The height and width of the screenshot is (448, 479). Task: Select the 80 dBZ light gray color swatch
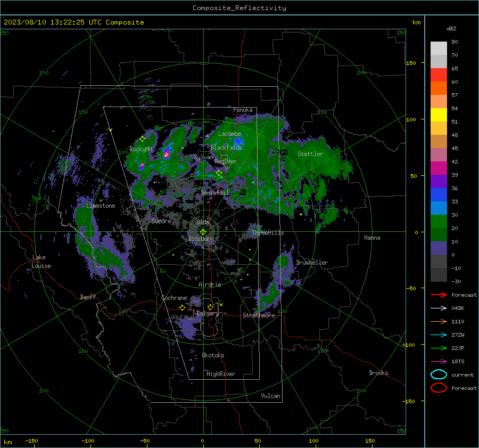[x=439, y=48]
